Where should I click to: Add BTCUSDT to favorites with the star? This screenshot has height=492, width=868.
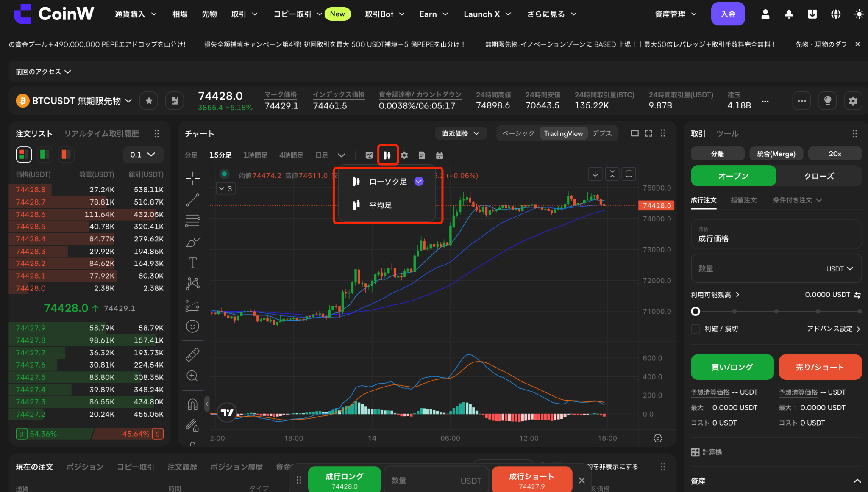click(149, 101)
